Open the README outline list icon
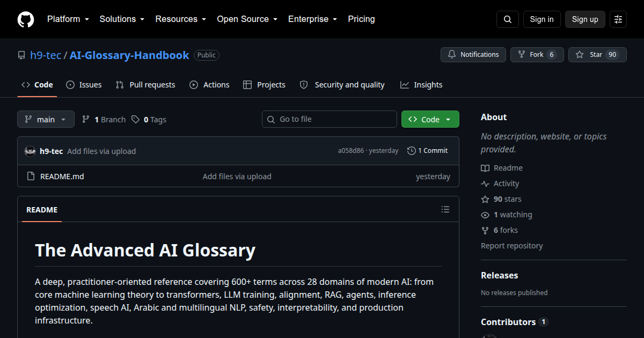Image resolution: width=644 pixels, height=338 pixels. [x=445, y=209]
